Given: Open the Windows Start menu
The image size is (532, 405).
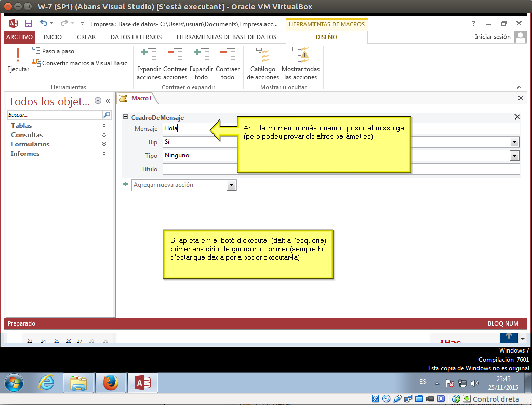Looking at the screenshot, I should tap(14, 383).
